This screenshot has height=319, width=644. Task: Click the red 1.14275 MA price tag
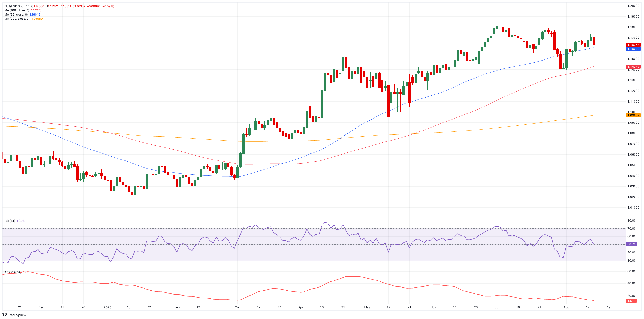click(x=633, y=66)
